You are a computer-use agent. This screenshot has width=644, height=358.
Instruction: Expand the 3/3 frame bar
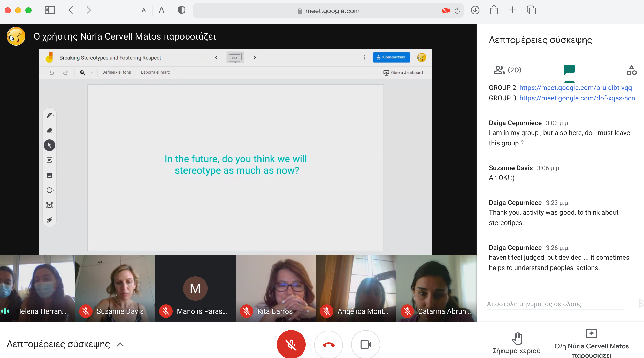click(x=235, y=57)
